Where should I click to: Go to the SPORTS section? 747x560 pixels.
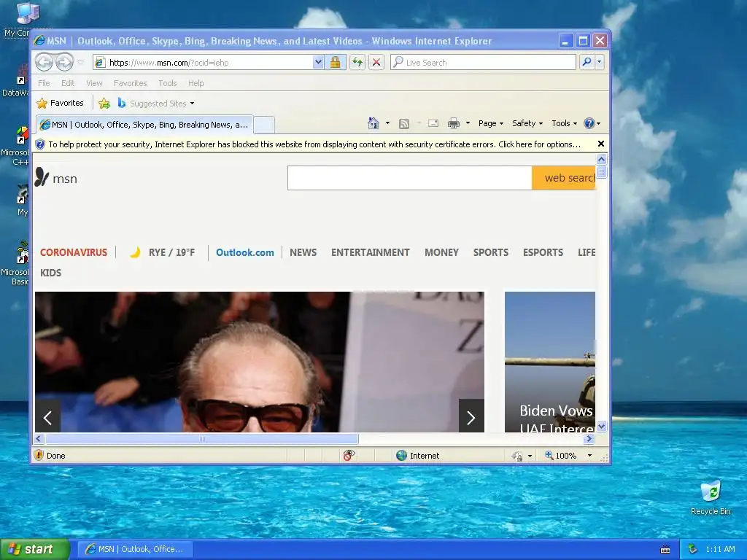(x=491, y=252)
